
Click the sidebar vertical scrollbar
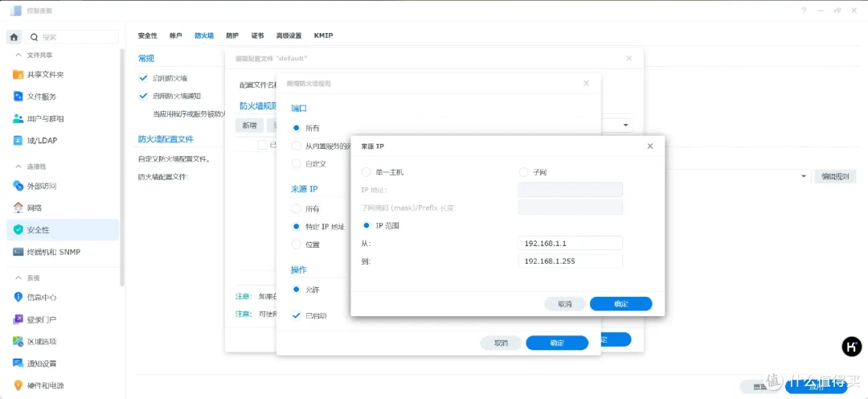(x=122, y=167)
